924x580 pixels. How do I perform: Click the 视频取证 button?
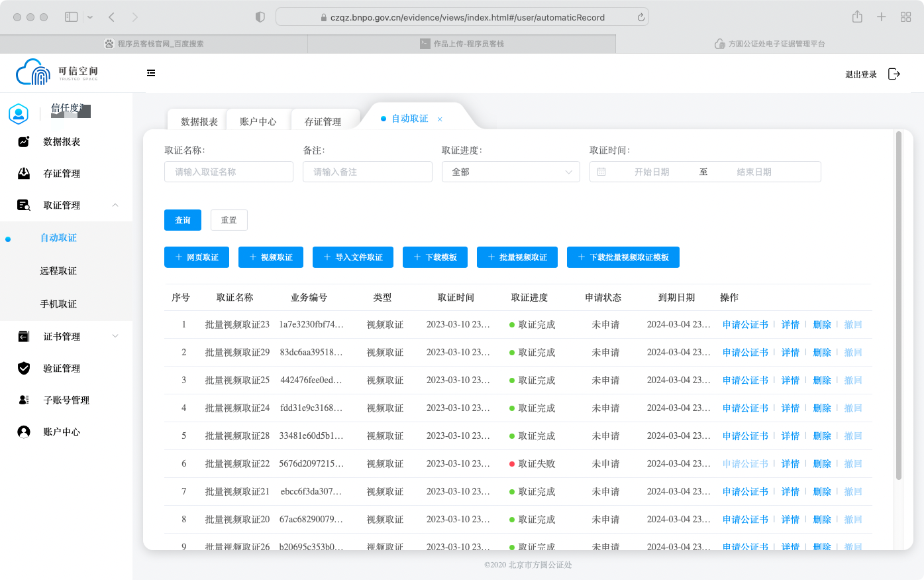coord(271,257)
